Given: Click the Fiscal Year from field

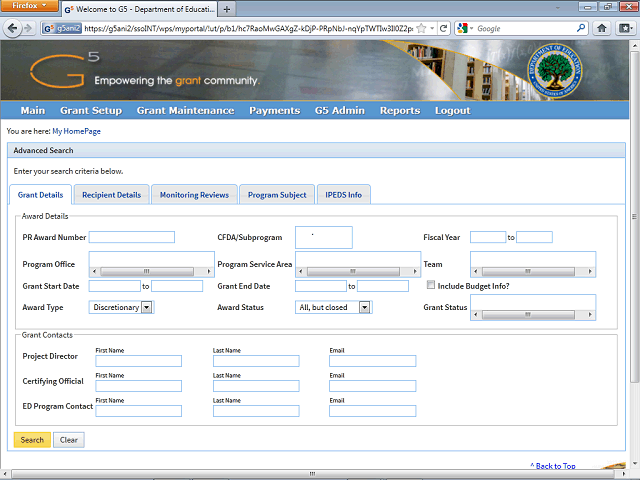Looking at the screenshot, I should [488, 237].
